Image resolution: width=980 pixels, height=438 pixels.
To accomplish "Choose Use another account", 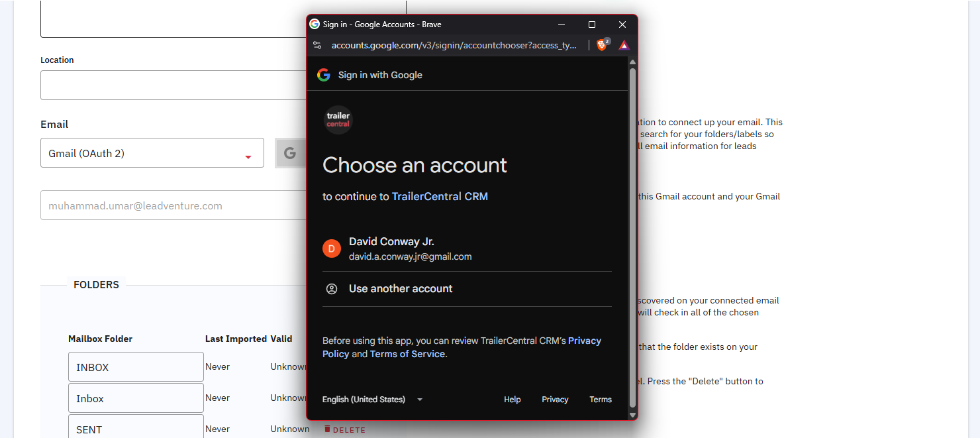I will tap(467, 289).
